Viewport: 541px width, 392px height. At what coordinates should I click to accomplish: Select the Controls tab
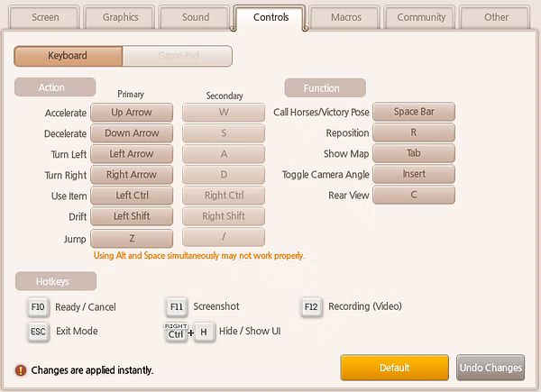270,17
